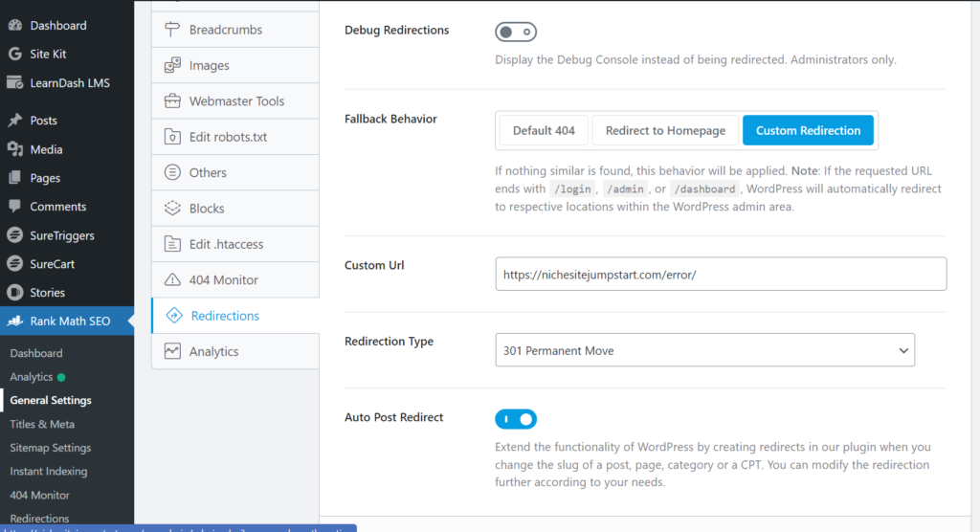
Task: Enable the Debug Redirections toggle
Action: click(516, 32)
